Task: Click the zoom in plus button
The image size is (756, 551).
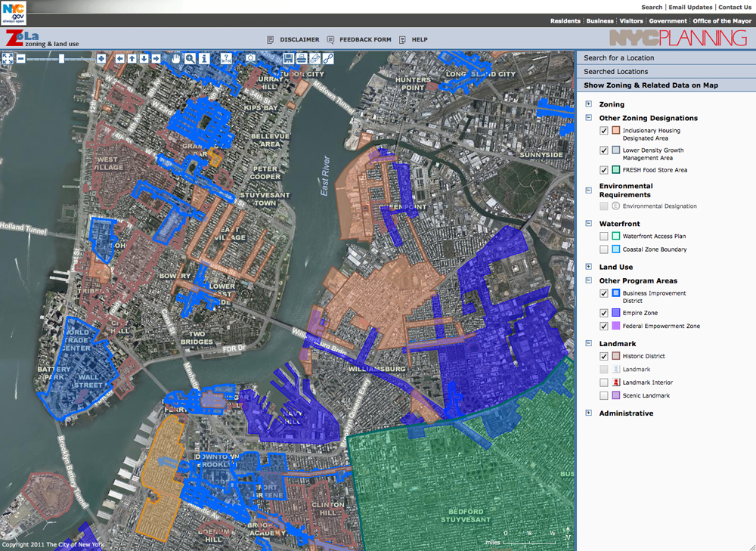Action: [101, 58]
